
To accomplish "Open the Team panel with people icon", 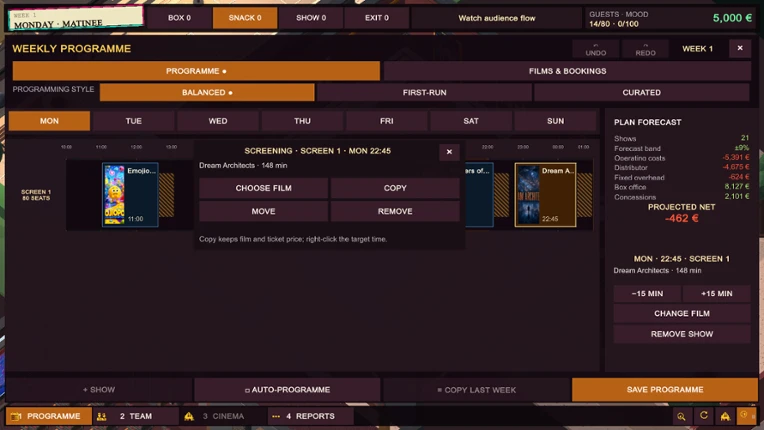I will (x=136, y=416).
